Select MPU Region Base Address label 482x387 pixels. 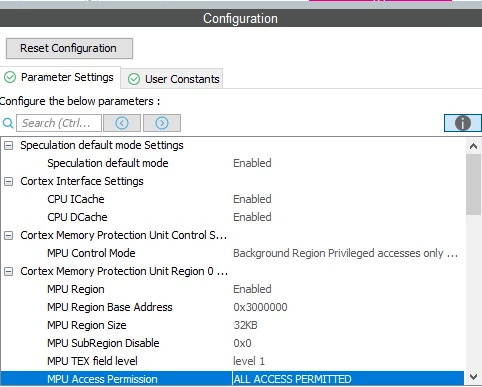110,307
